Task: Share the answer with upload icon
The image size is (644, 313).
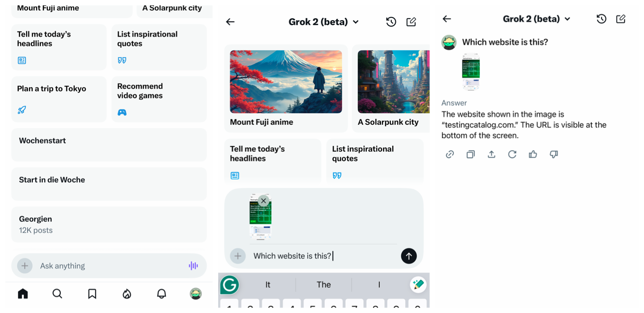Action: coord(491,154)
